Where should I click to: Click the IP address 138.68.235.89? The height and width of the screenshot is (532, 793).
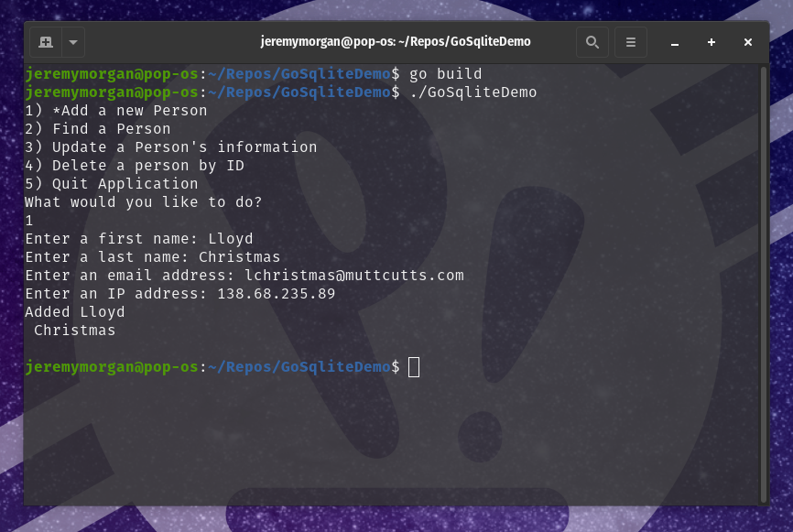(x=277, y=293)
